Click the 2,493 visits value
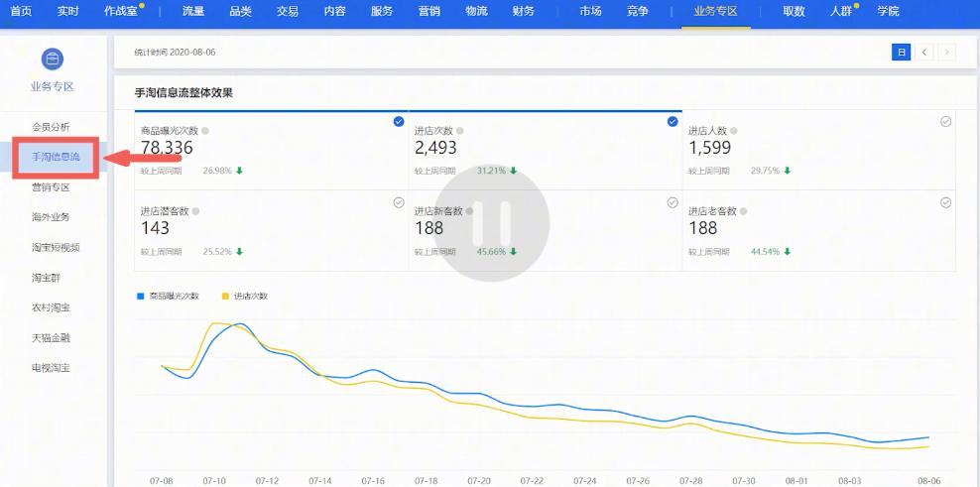This screenshot has height=487, width=980. pyautogui.click(x=435, y=148)
